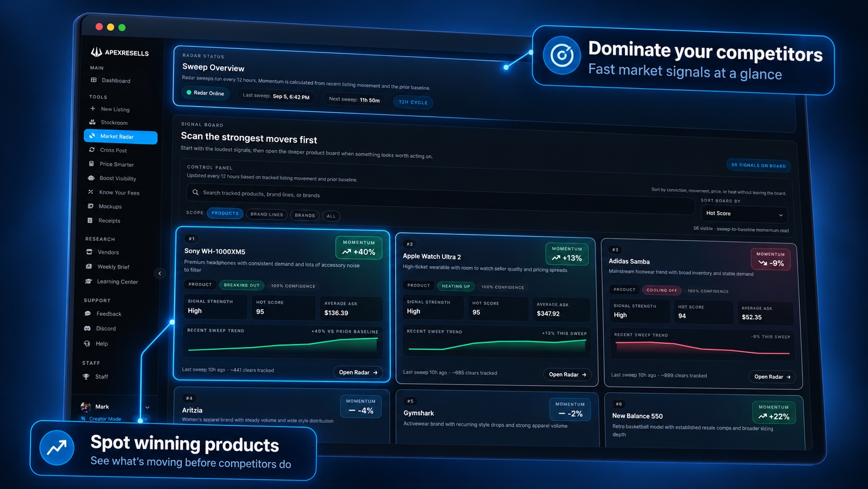Click the search magnifier icon
This screenshot has width=868, height=489.
click(196, 192)
